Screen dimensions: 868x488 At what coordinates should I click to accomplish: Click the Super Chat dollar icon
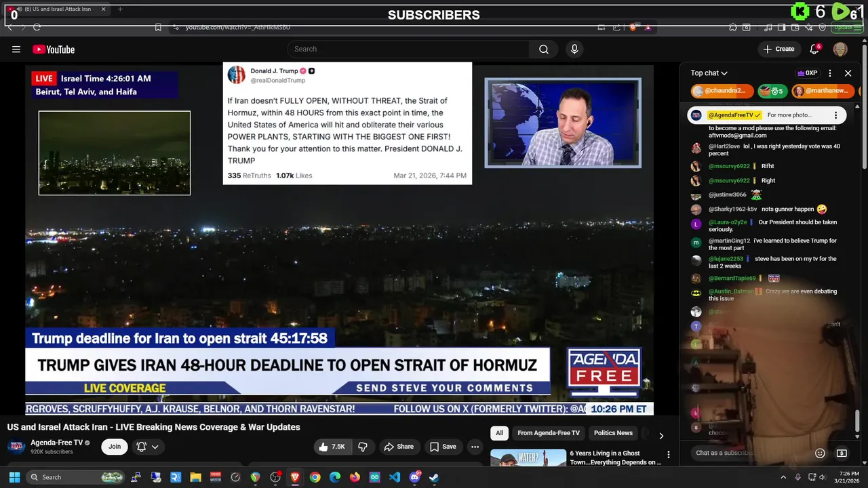pos(842,453)
